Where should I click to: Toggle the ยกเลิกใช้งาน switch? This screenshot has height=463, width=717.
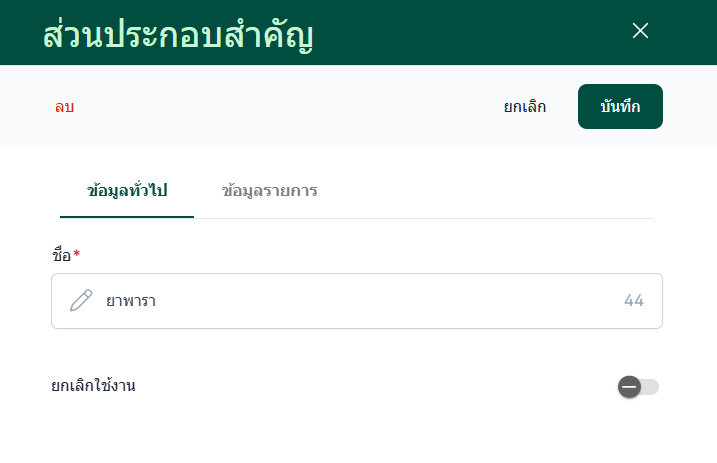pyautogui.click(x=638, y=387)
